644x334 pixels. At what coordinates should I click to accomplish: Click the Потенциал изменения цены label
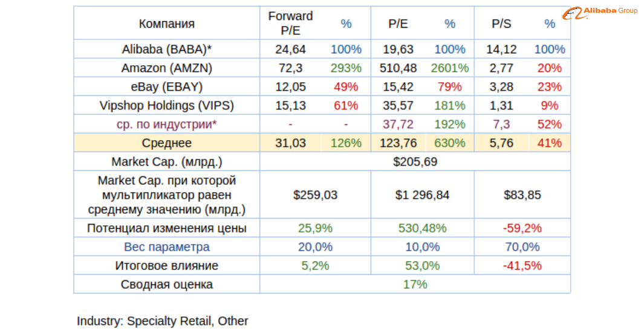coord(166,228)
